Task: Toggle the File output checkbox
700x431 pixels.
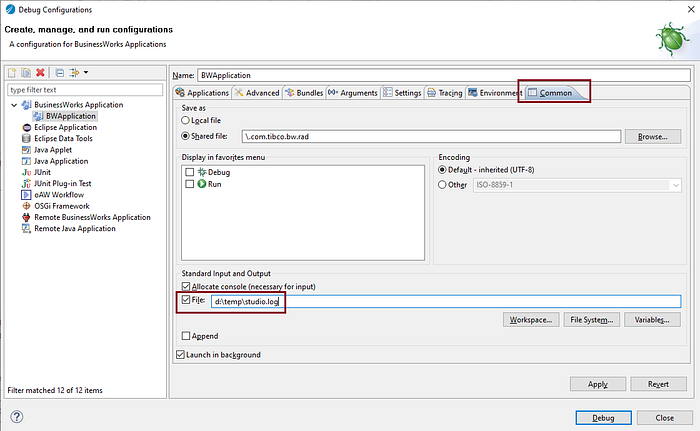Action: [x=186, y=300]
